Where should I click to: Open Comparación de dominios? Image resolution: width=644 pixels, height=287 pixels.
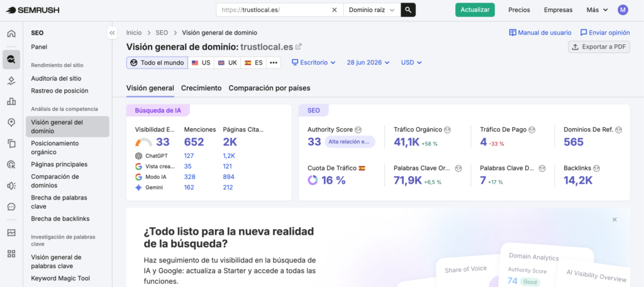55,181
